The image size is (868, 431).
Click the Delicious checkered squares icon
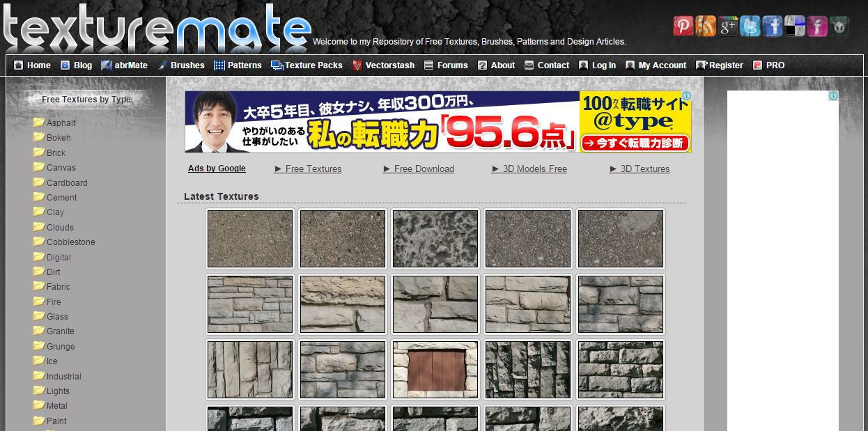click(795, 26)
